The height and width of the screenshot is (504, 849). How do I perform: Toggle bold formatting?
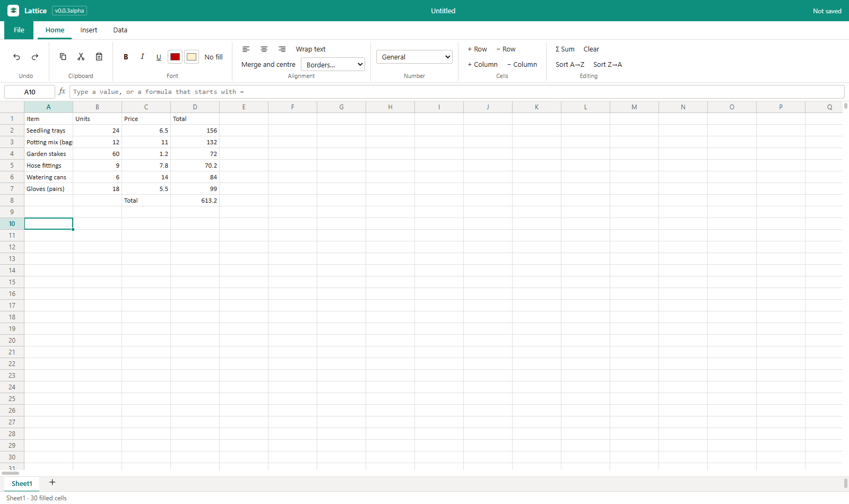tap(126, 57)
